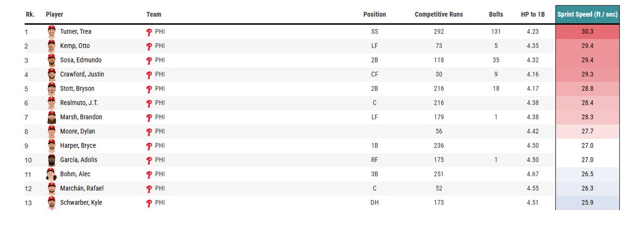Sort table by Sprint Speed column
Screen dimensions: 644x229
click(588, 15)
